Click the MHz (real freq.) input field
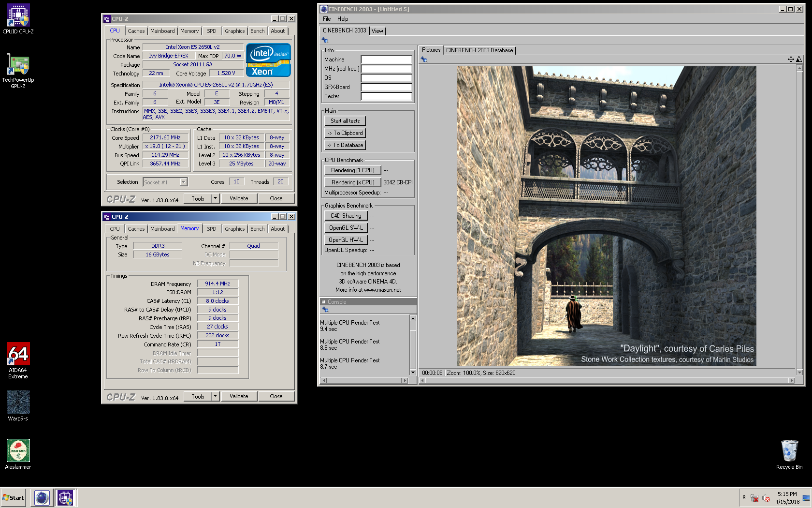Screen dimensions: 812x508 (x=387, y=69)
